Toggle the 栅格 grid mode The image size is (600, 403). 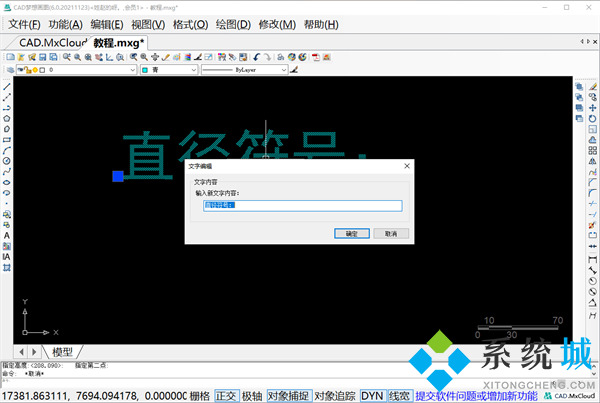coord(200,396)
